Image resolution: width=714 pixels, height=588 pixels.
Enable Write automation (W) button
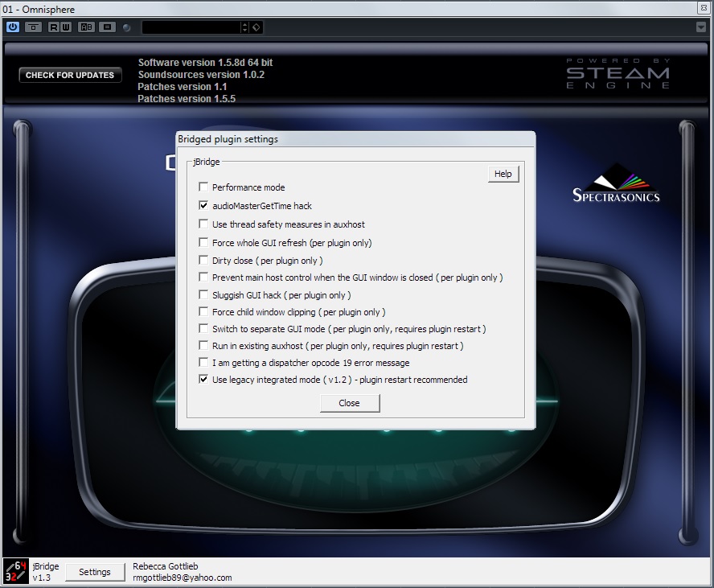66,27
